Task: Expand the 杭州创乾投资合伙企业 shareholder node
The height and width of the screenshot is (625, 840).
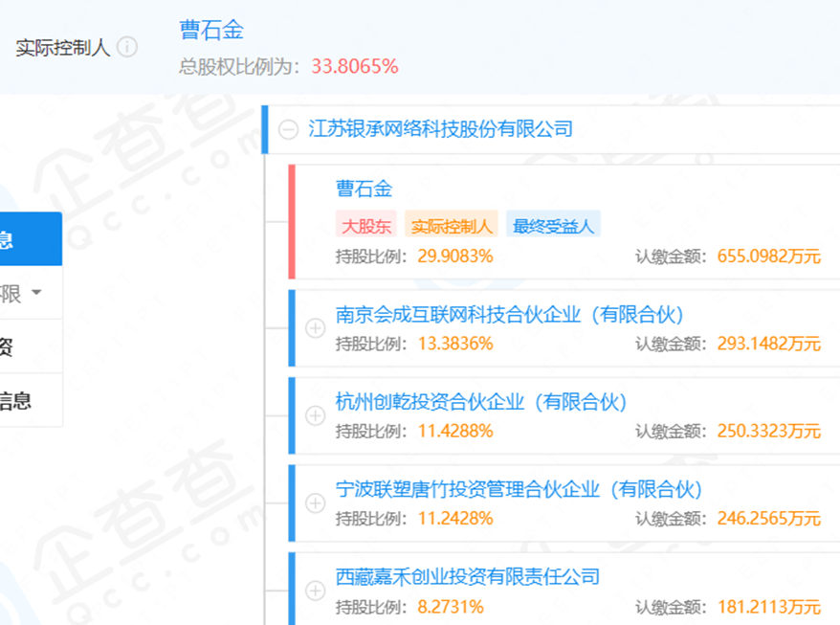Action: (x=315, y=415)
